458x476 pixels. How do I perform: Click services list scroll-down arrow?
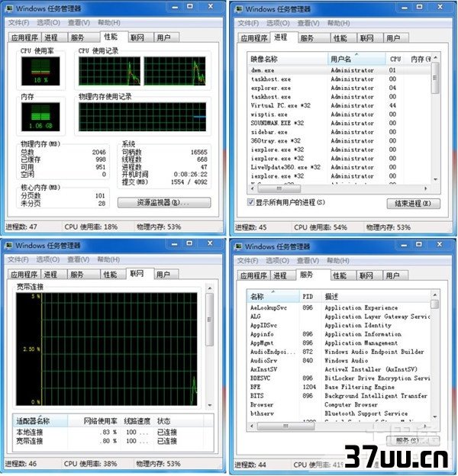(x=435, y=417)
